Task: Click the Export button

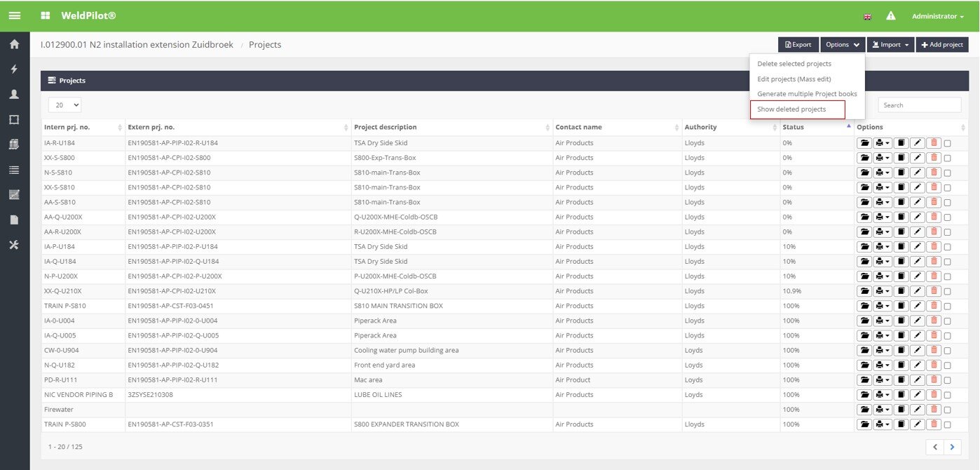Action: click(798, 45)
